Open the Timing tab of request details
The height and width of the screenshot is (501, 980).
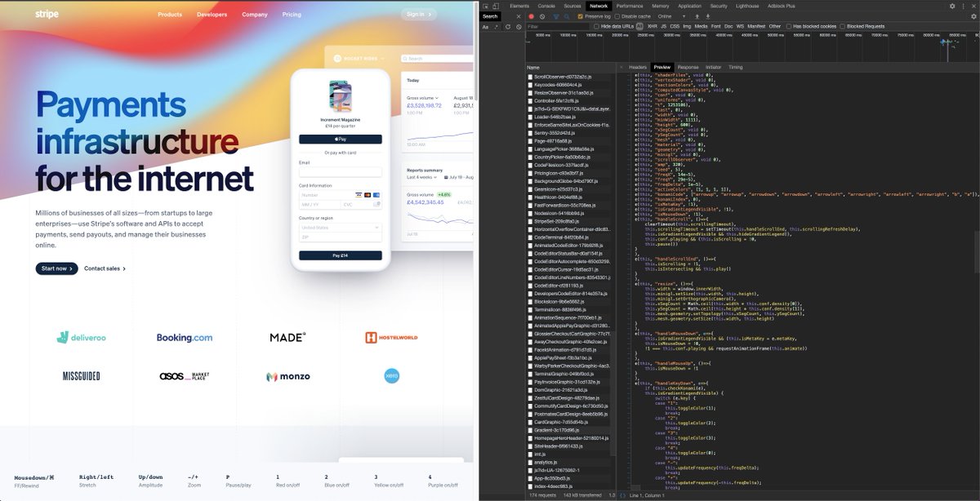(x=736, y=67)
